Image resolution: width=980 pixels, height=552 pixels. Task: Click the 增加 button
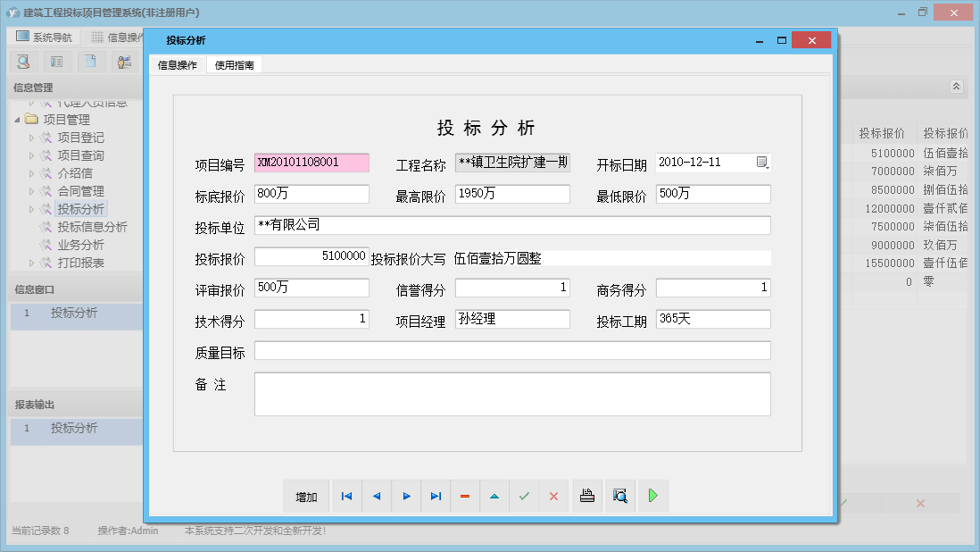point(306,497)
